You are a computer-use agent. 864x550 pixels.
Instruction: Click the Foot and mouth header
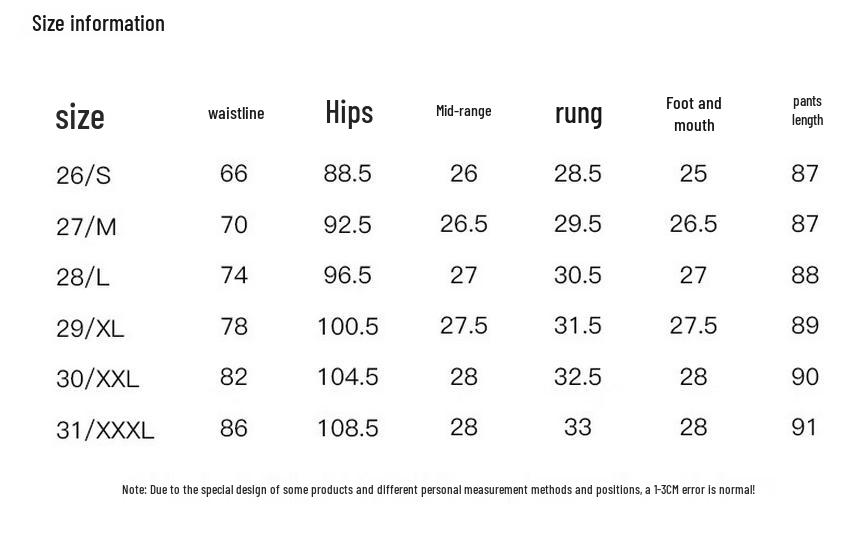point(693,114)
